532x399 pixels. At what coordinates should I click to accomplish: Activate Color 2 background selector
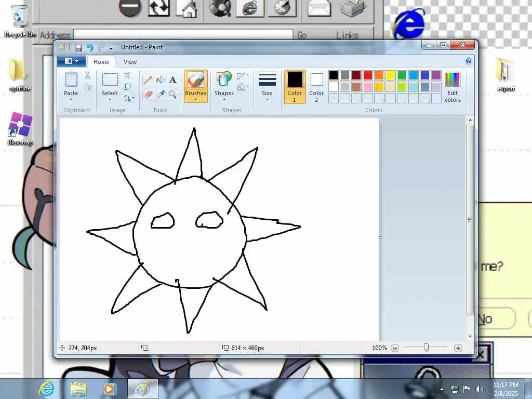point(316,87)
